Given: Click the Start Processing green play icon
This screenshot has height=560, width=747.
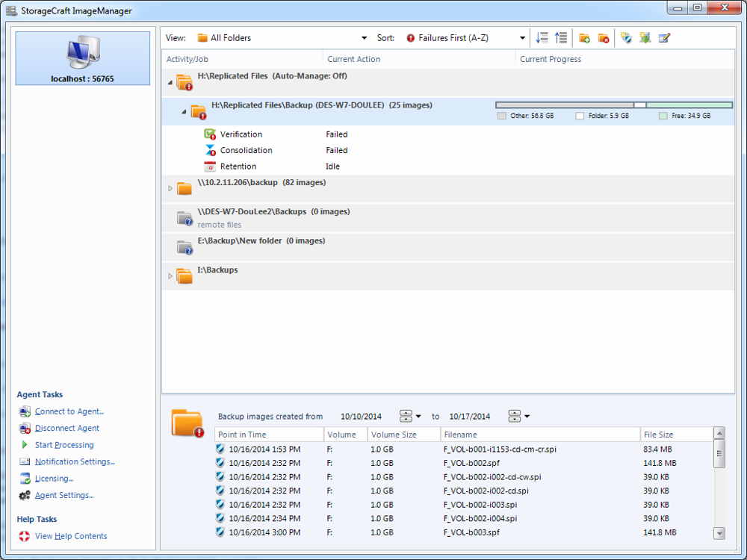Looking at the screenshot, I should [25, 445].
